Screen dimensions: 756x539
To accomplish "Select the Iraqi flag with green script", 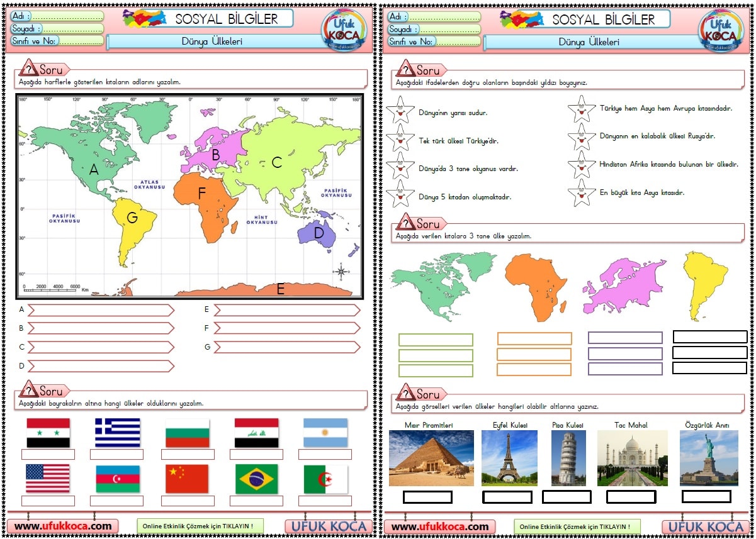I will coord(256,433).
